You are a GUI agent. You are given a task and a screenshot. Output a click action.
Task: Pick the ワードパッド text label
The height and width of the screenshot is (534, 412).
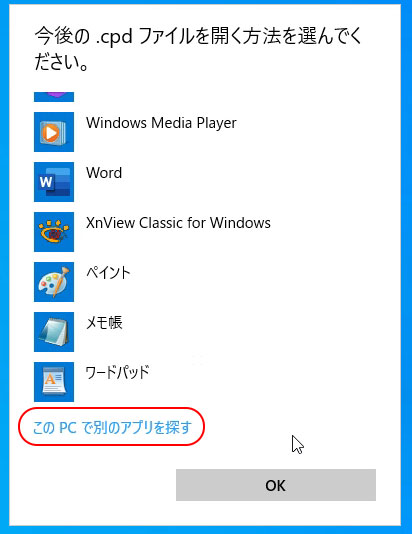pos(117,373)
